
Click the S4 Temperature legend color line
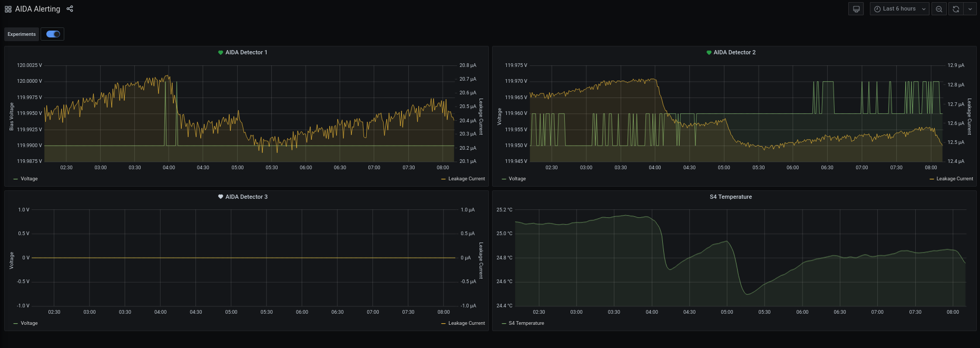point(504,323)
